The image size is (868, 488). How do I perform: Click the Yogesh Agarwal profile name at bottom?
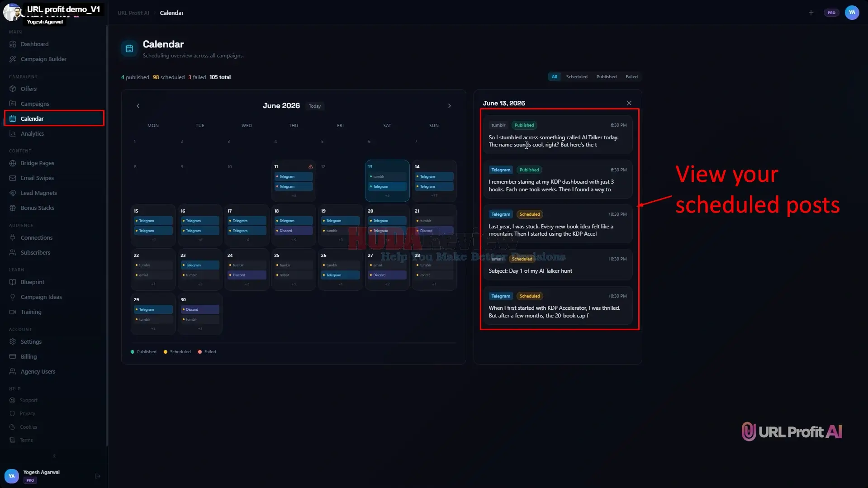(41, 472)
